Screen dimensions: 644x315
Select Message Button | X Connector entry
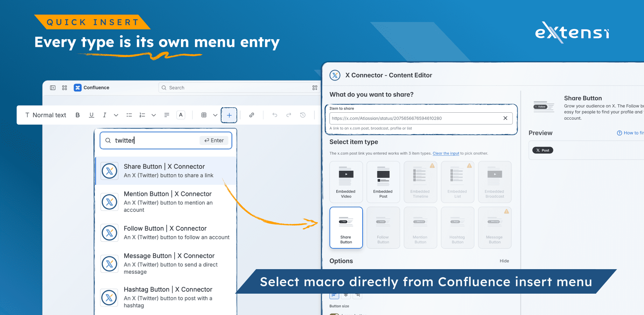pos(166,264)
